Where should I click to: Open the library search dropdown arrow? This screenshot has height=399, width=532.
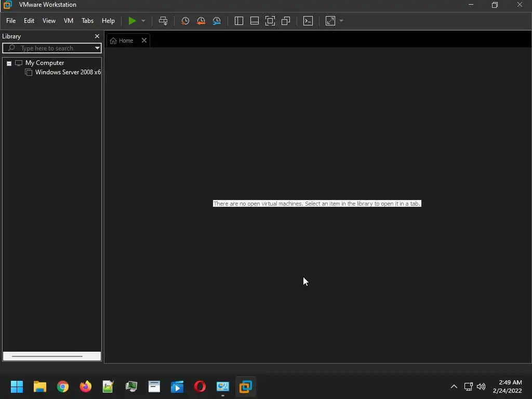pos(97,48)
